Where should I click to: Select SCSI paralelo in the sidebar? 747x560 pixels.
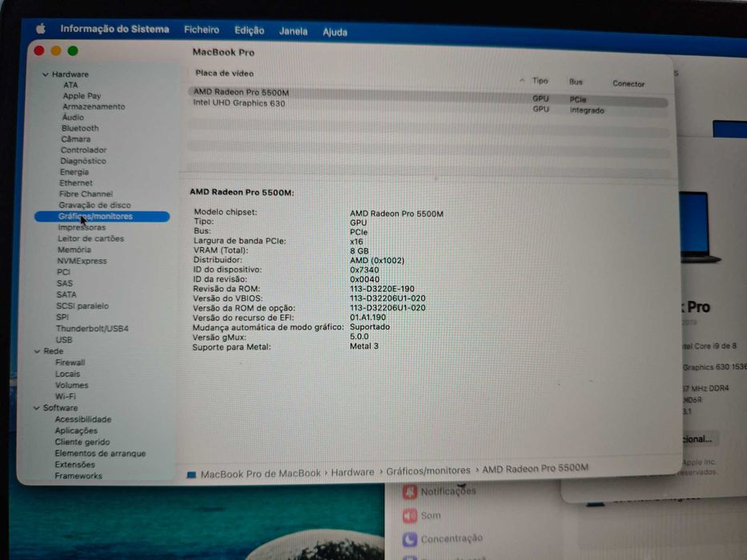[x=82, y=306]
